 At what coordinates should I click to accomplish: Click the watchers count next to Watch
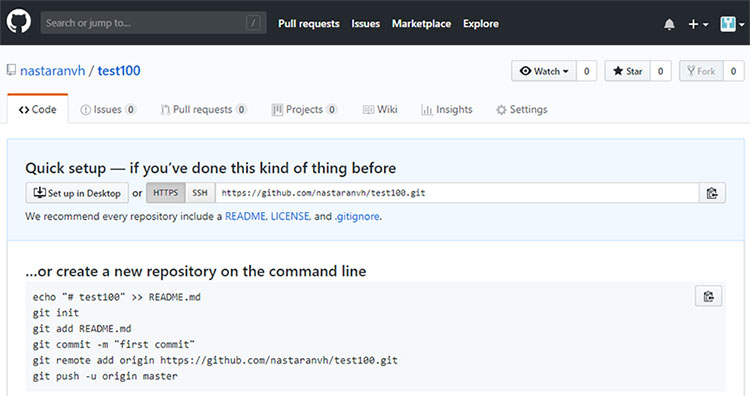click(586, 71)
